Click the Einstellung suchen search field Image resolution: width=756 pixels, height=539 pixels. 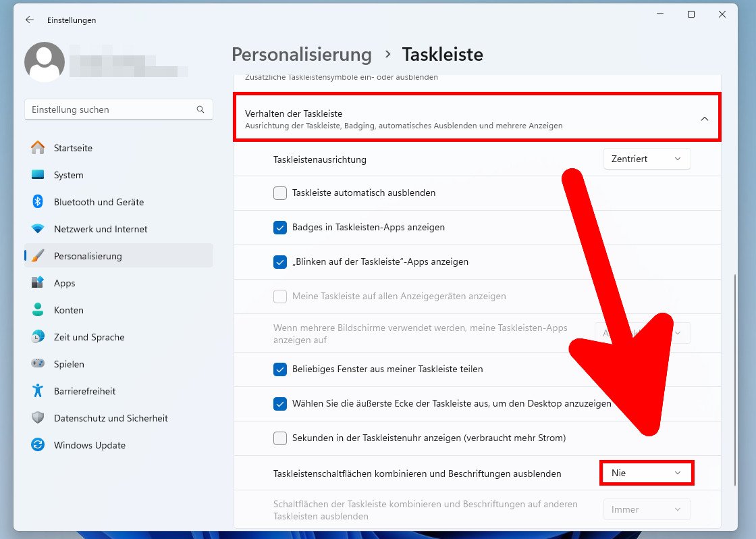119,109
